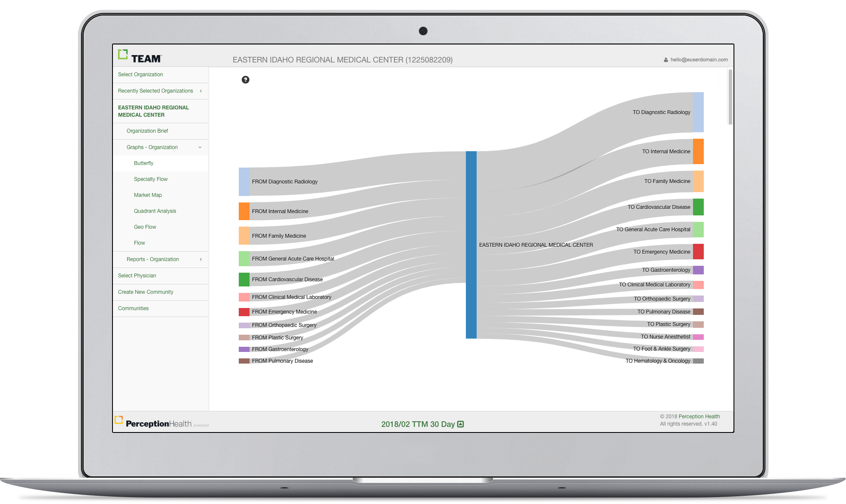Click the user profile icon beside the email

click(x=666, y=60)
